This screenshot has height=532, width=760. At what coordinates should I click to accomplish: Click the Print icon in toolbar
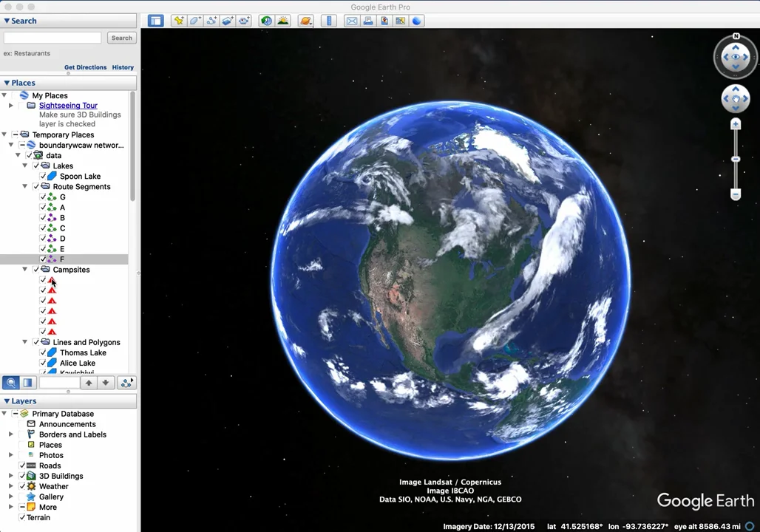point(368,21)
